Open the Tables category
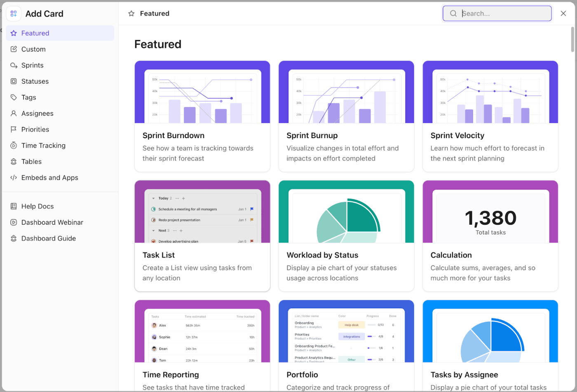 pos(31,161)
